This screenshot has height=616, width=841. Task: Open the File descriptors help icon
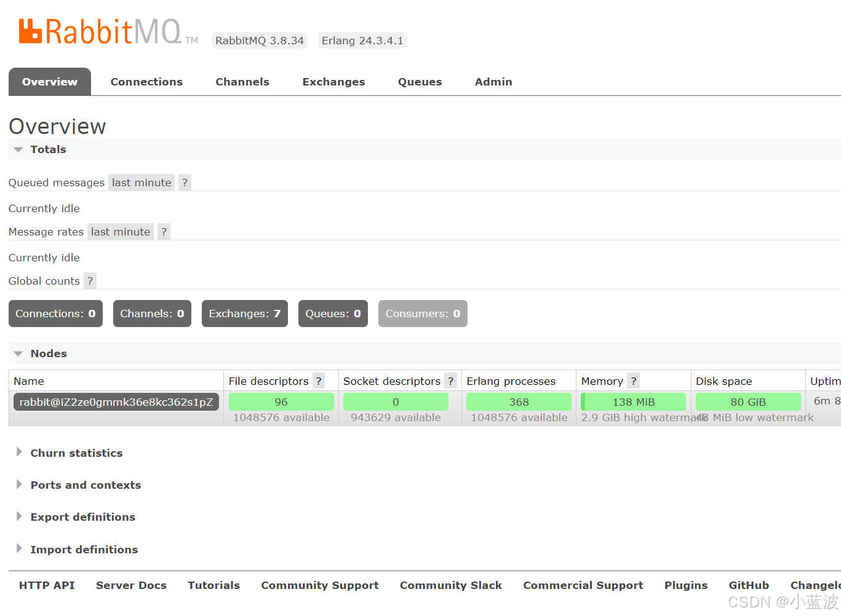(318, 381)
